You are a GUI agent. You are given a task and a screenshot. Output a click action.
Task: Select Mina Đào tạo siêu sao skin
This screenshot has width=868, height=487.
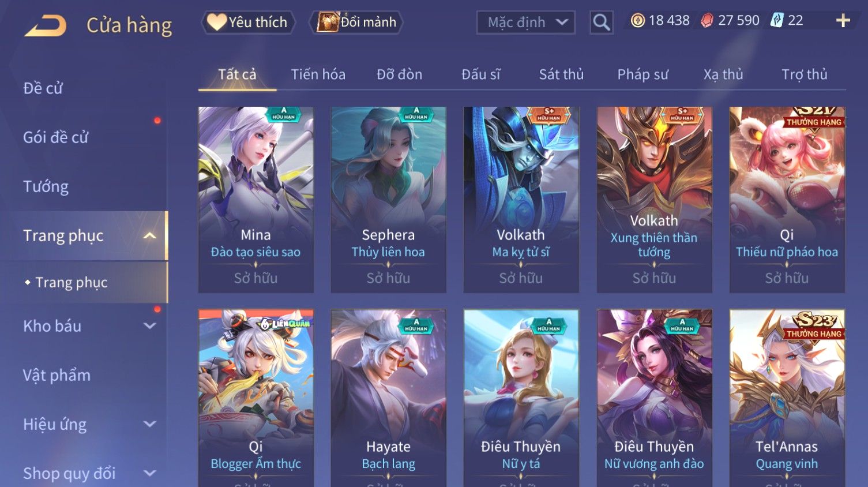pyautogui.click(x=255, y=200)
